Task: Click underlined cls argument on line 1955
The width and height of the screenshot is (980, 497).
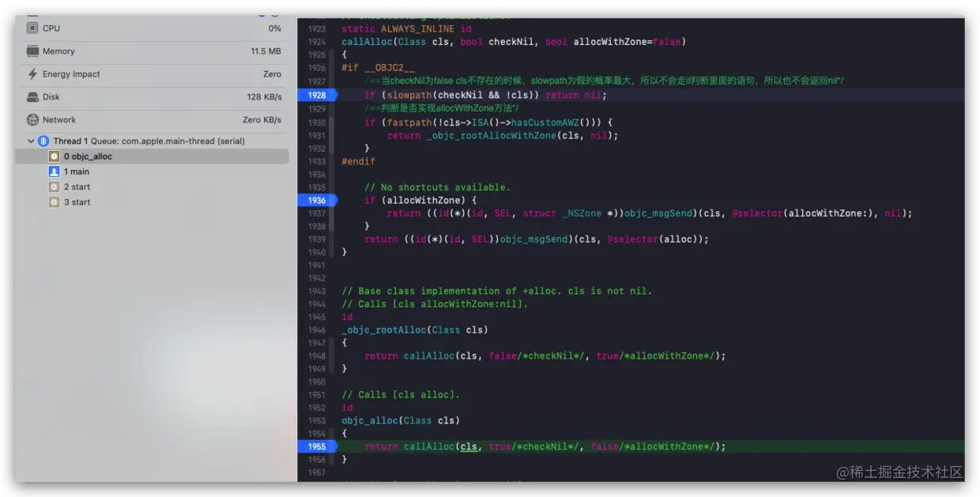Action: pyautogui.click(x=469, y=446)
